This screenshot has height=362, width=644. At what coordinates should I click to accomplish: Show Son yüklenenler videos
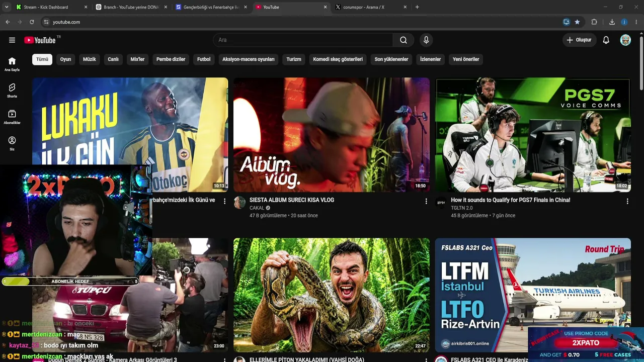tap(391, 59)
